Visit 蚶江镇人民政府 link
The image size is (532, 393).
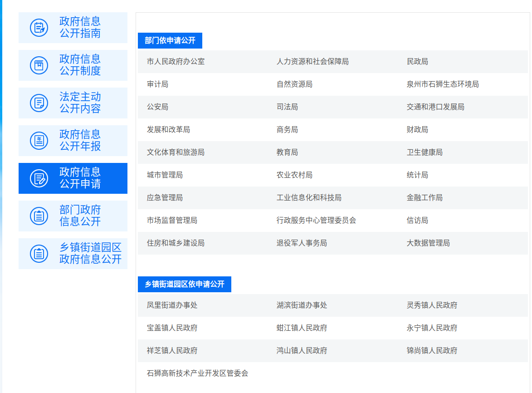[302, 328]
